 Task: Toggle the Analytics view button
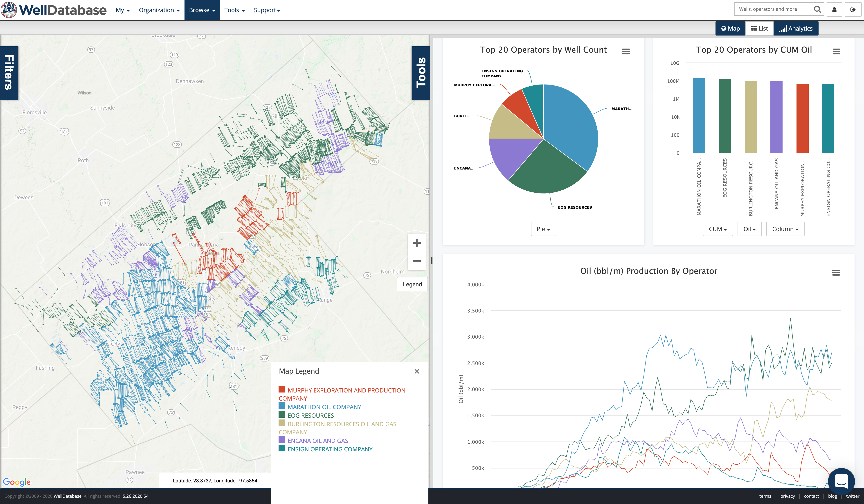click(x=796, y=29)
